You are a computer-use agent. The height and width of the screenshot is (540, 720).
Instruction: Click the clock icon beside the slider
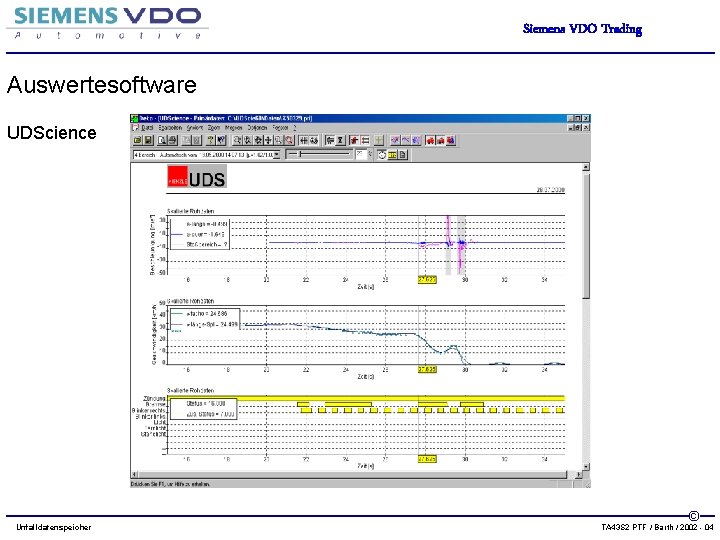pyautogui.click(x=382, y=155)
